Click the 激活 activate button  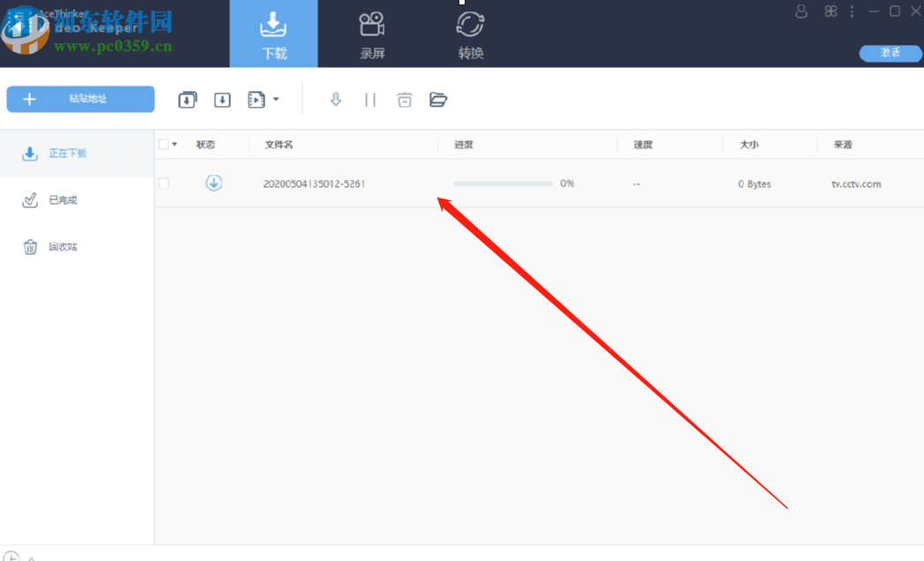pyautogui.click(x=890, y=53)
